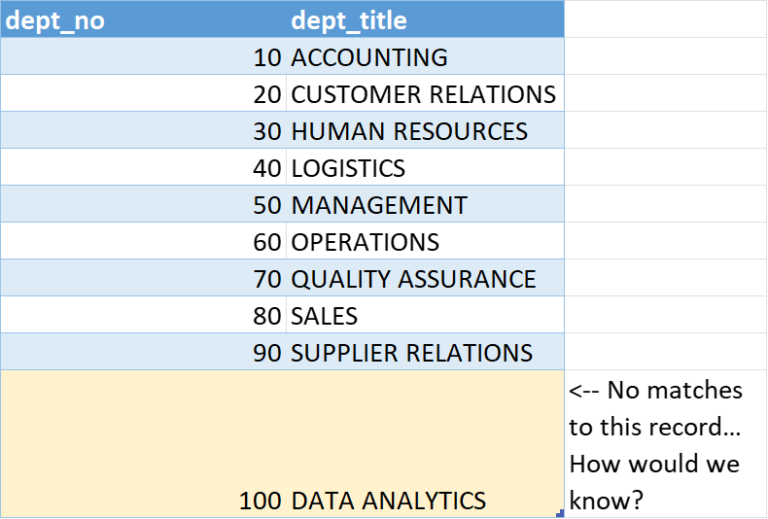Click the DATA ANALYTICS cell
The width and height of the screenshot is (768, 519).
pos(425,443)
